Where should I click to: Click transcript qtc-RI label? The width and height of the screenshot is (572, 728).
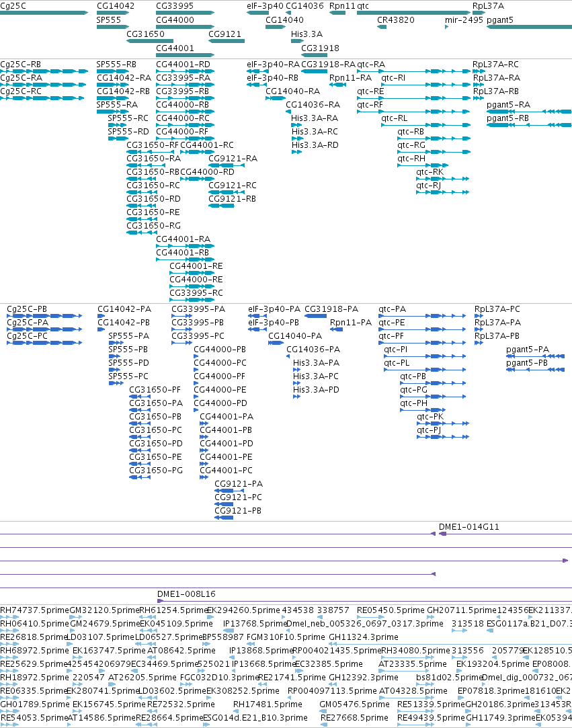(393, 77)
